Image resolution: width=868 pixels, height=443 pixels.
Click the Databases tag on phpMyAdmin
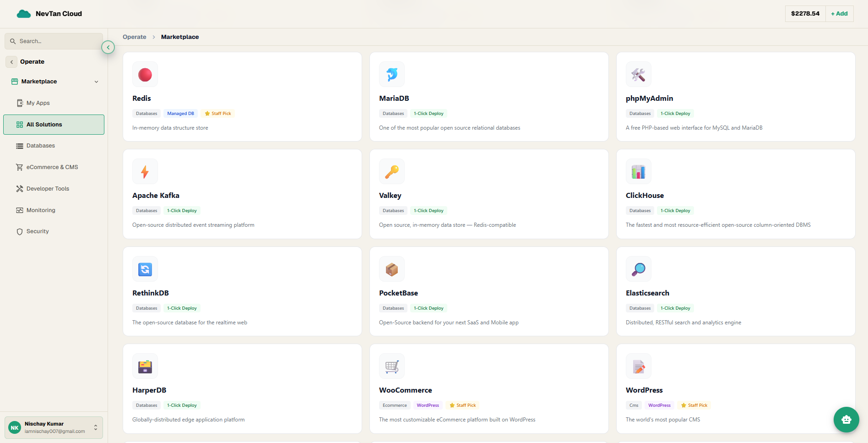[x=640, y=114]
